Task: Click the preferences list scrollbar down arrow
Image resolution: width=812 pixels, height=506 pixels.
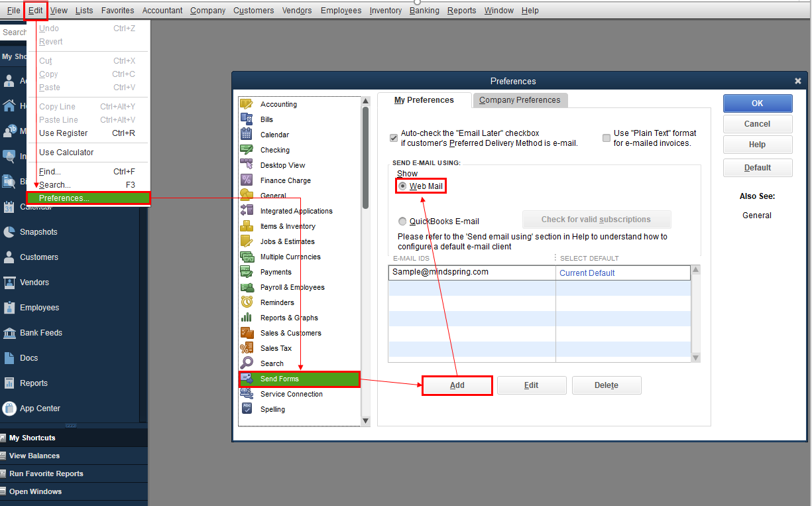Action: point(365,420)
